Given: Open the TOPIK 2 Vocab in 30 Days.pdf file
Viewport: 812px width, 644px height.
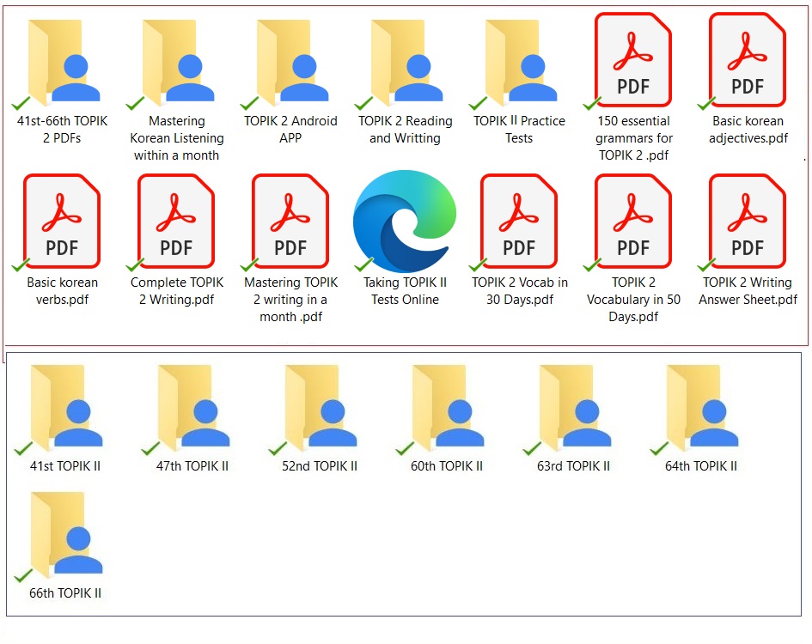Looking at the screenshot, I should pyautogui.click(x=519, y=222).
